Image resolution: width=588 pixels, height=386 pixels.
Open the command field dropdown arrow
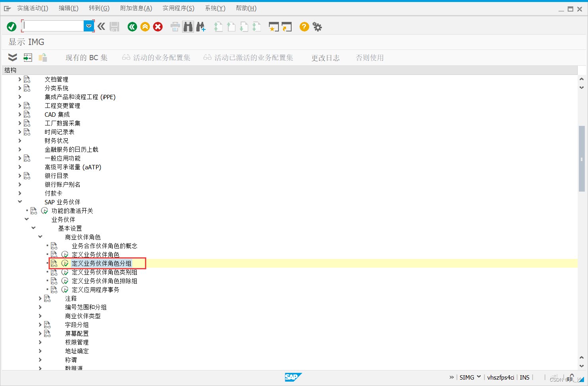tap(88, 26)
